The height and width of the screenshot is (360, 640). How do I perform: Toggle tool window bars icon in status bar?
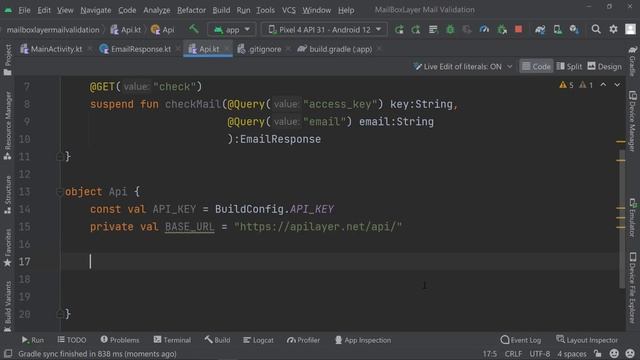(7, 353)
